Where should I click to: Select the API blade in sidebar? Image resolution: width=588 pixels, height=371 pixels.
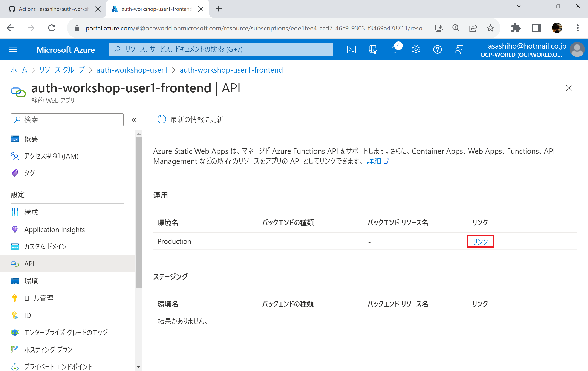(29, 264)
